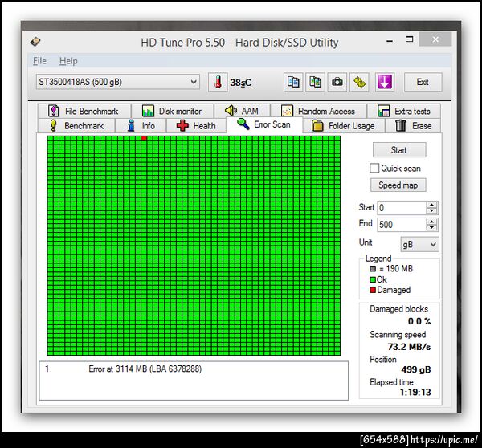Click the 73.2 MB/s scanning speed value
Screen dimensions: 482x448
[x=409, y=347]
